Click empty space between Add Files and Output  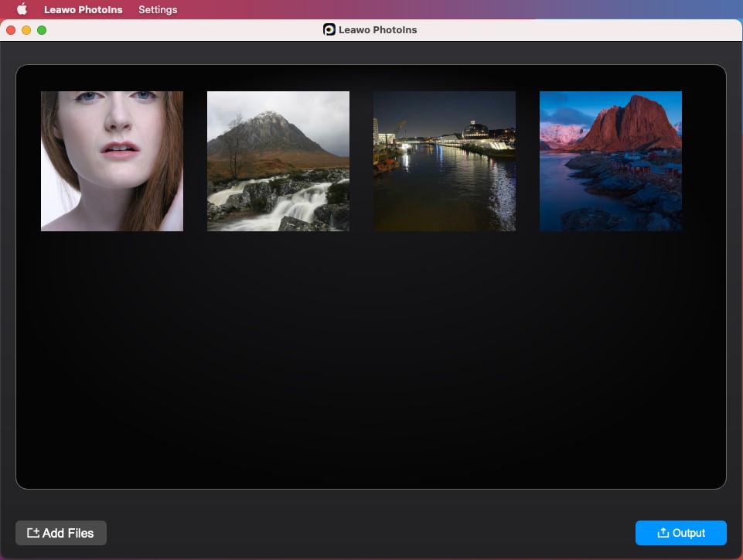371,533
